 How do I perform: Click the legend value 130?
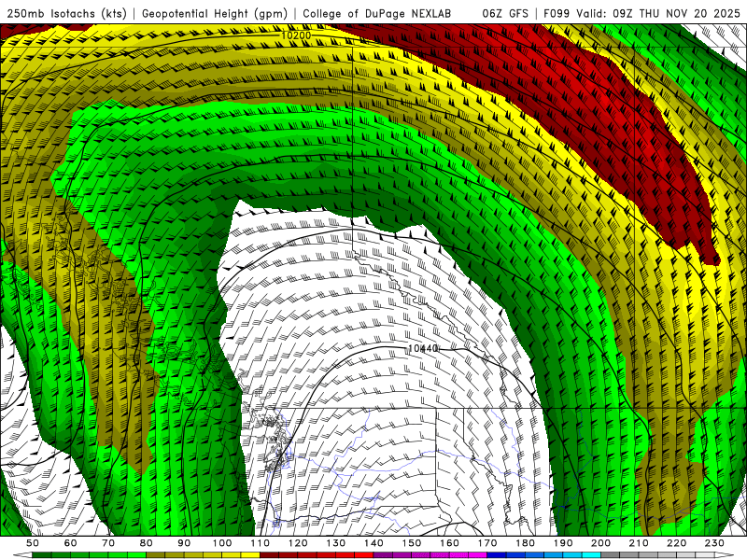pos(336,543)
